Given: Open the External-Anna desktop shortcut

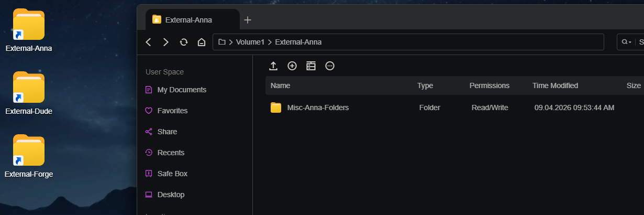Looking at the screenshot, I should 29,30.
